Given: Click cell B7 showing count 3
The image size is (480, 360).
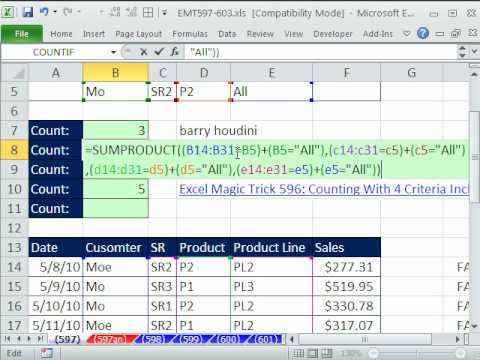Looking at the screenshot, I should (x=115, y=130).
